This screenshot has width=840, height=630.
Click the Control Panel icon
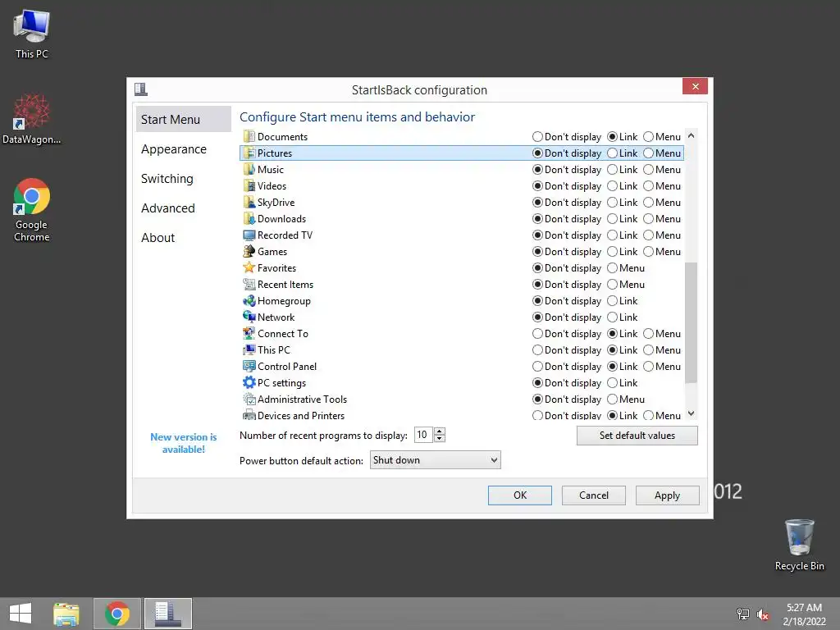pos(249,367)
